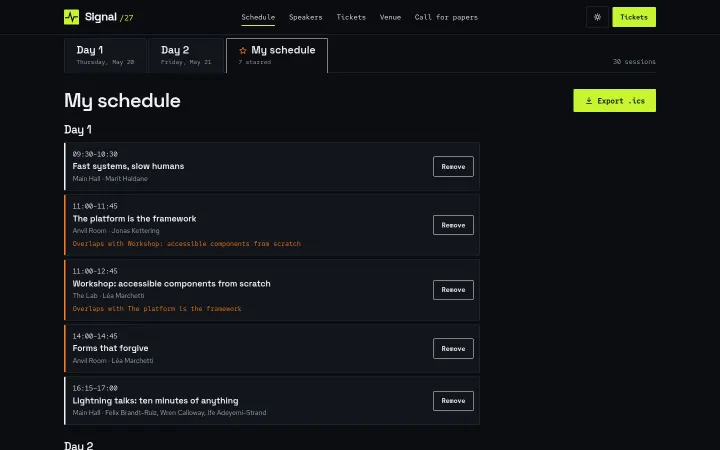Click the '11:00-12:45' time label
The height and width of the screenshot is (450, 720).
point(95,271)
